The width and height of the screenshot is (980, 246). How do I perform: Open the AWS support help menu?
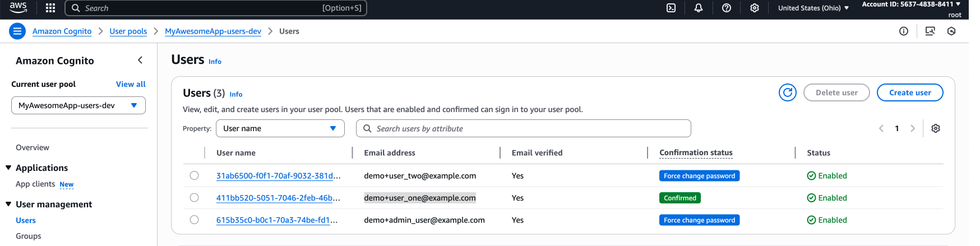(727, 8)
